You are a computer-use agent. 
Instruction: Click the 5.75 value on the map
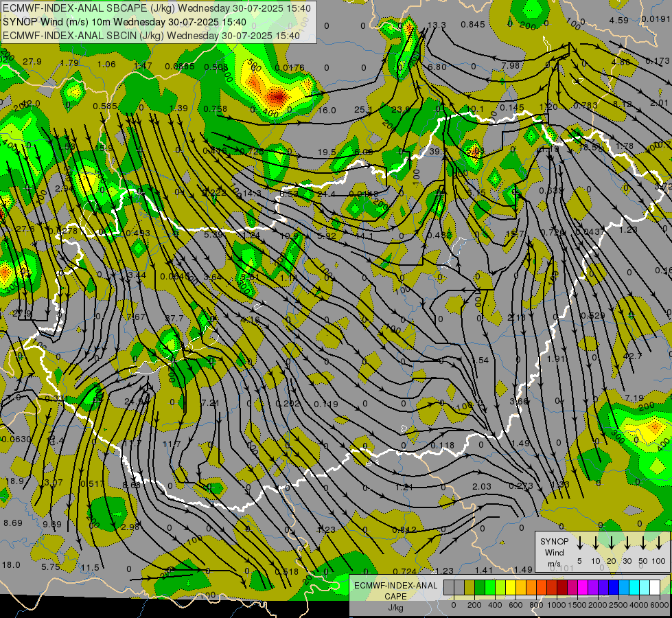click(x=51, y=567)
